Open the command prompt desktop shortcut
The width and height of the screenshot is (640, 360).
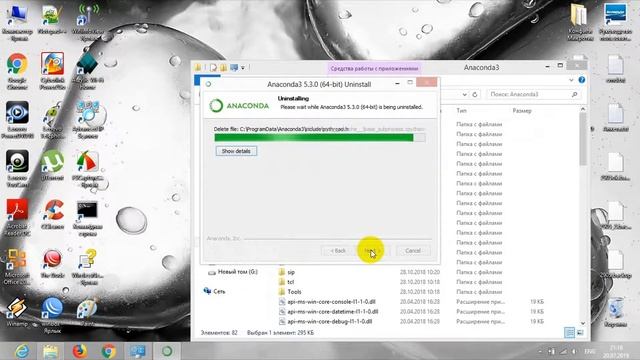[87, 218]
